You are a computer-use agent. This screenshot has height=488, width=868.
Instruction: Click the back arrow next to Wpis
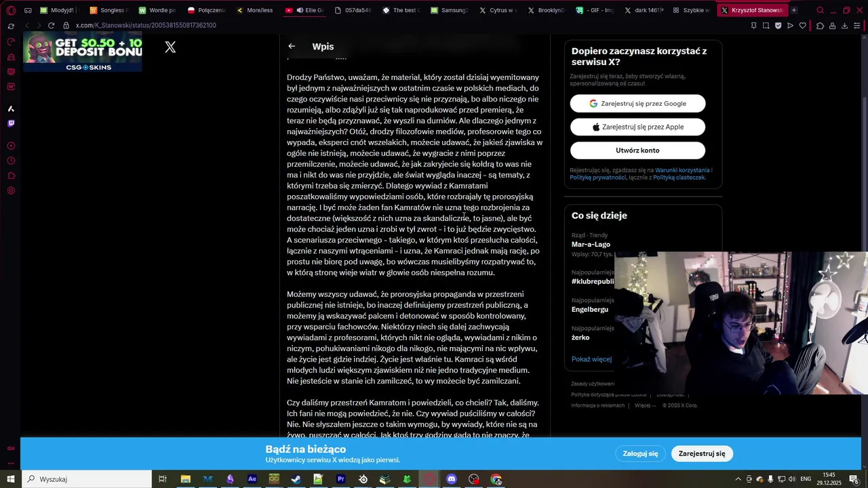(x=292, y=46)
